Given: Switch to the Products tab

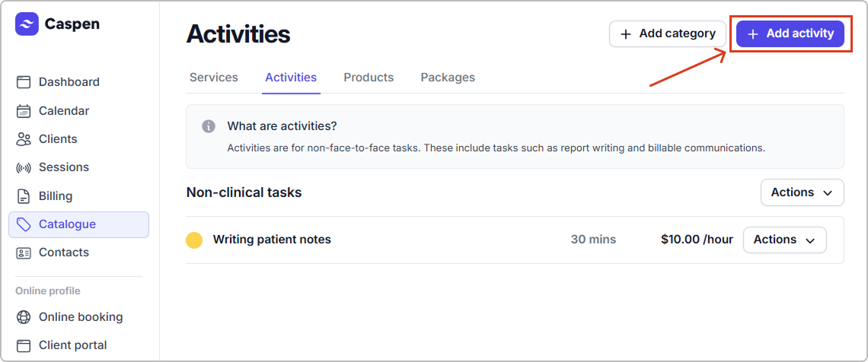Looking at the screenshot, I should (369, 78).
